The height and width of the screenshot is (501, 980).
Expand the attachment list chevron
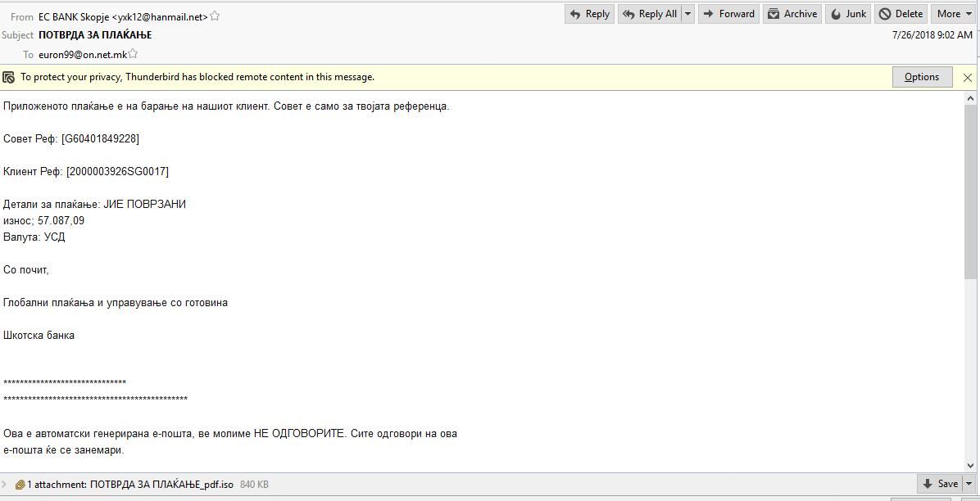pyautogui.click(x=7, y=485)
